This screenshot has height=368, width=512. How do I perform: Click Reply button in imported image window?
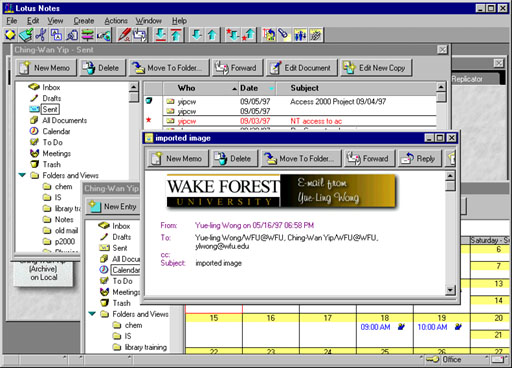click(x=419, y=159)
